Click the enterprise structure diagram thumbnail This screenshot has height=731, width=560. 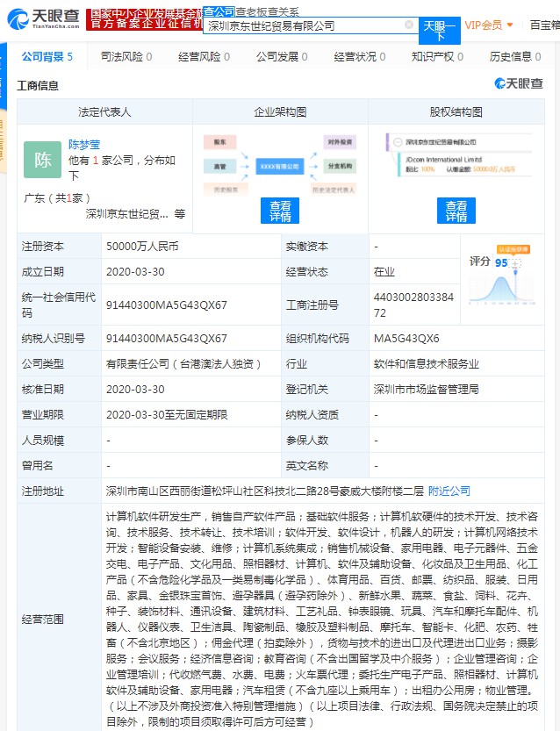pos(280,165)
